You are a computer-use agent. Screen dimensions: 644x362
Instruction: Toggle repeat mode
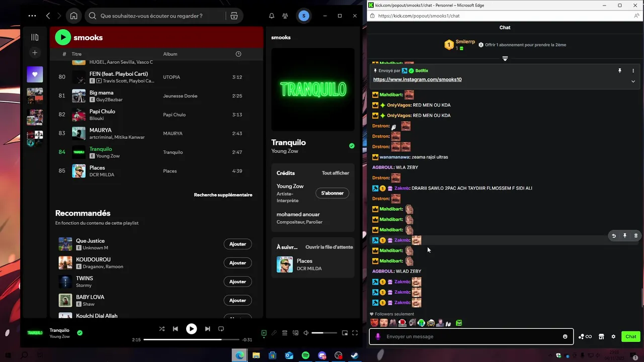(221, 329)
